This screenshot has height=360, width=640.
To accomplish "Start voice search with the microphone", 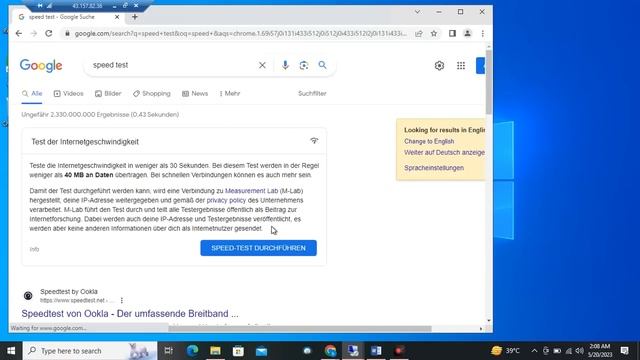I will coord(285,65).
